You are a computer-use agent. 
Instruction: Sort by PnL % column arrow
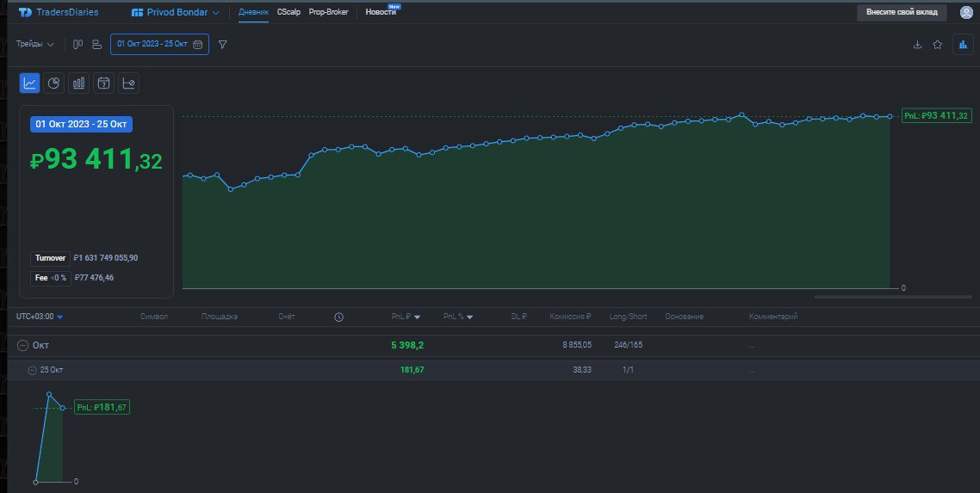469,317
